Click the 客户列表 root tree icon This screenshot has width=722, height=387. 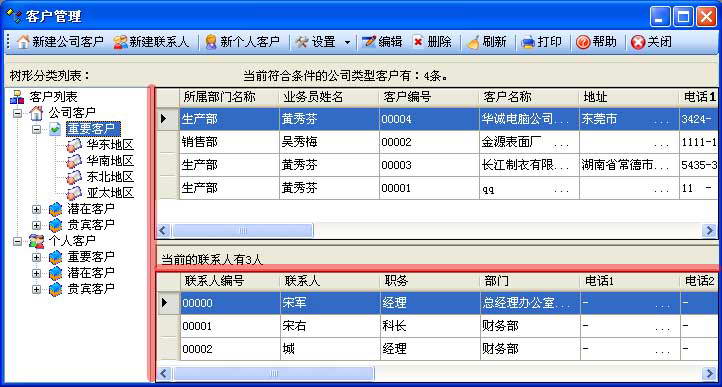[17, 97]
